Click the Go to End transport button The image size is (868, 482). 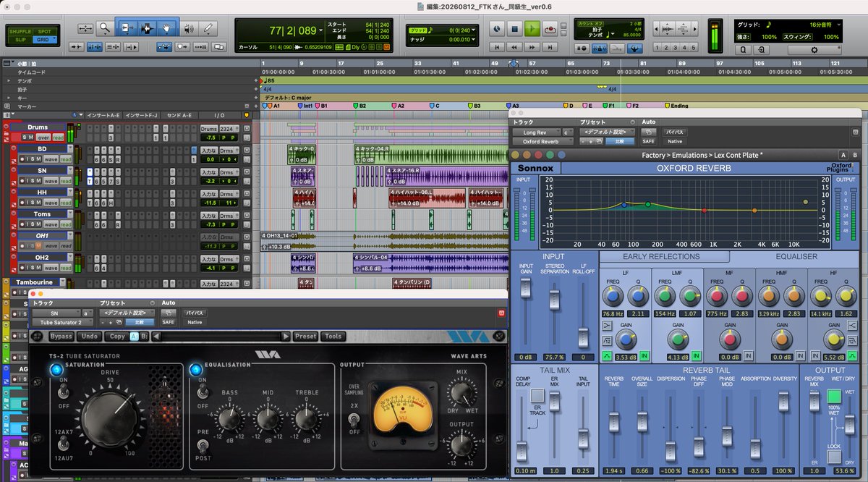[x=551, y=48]
